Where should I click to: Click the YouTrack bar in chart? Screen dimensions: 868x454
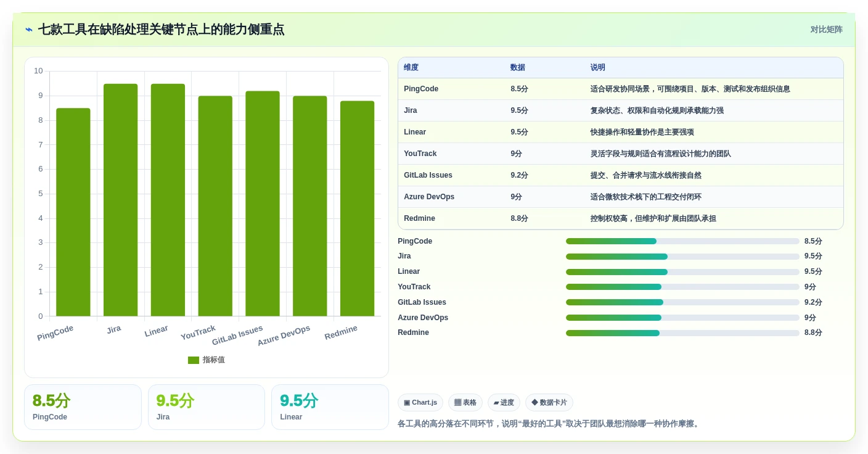(215, 206)
